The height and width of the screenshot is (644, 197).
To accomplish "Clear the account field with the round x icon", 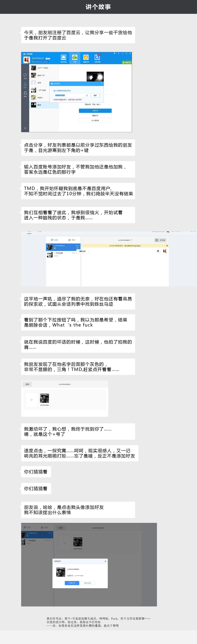I will 87,95.
